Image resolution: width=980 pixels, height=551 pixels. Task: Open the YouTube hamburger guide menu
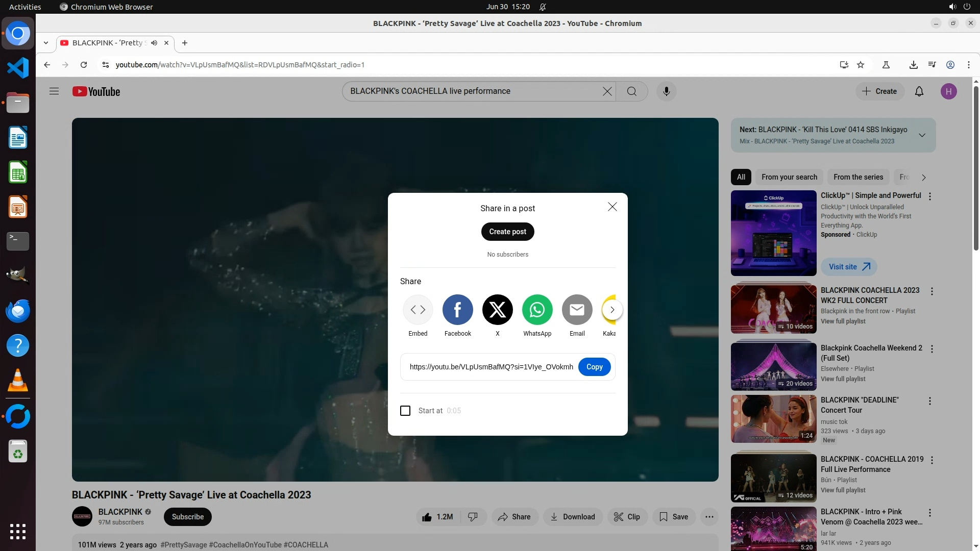54,91
